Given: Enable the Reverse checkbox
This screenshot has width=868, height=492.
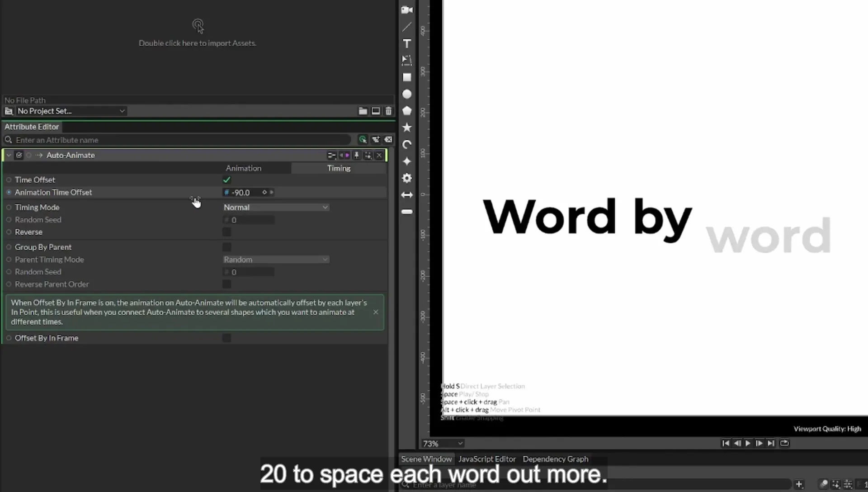Looking at the screenshot, I should pos(226,232).
